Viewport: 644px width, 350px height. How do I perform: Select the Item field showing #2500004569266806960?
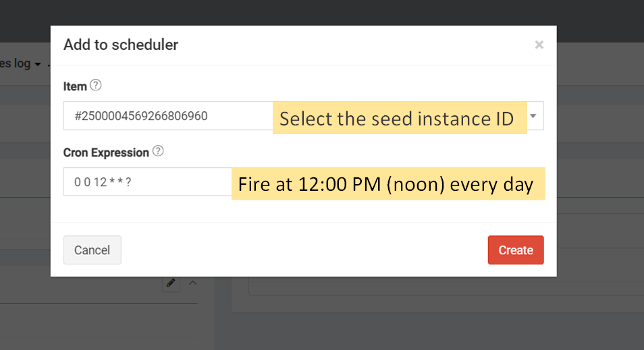pos(304,116)
